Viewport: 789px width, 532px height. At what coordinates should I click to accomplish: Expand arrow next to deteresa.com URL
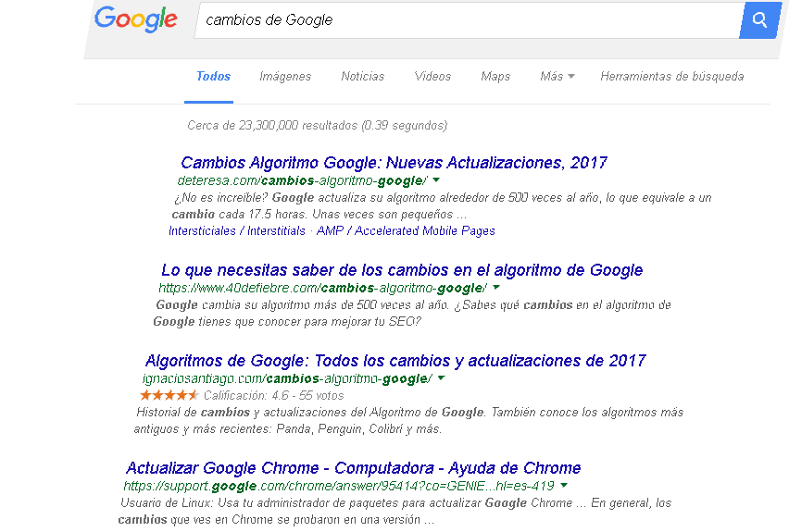click(x=436, y=180)
